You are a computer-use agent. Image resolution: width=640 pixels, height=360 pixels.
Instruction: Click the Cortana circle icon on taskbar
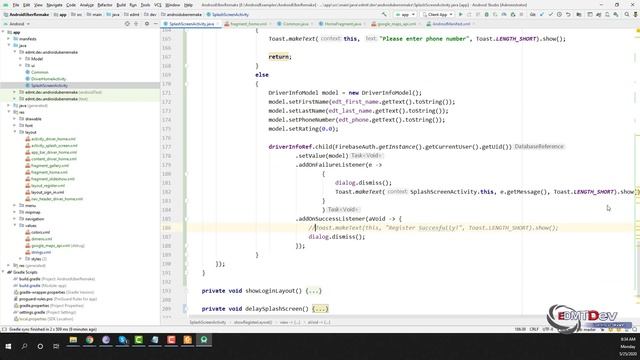[x=40, y=346]
